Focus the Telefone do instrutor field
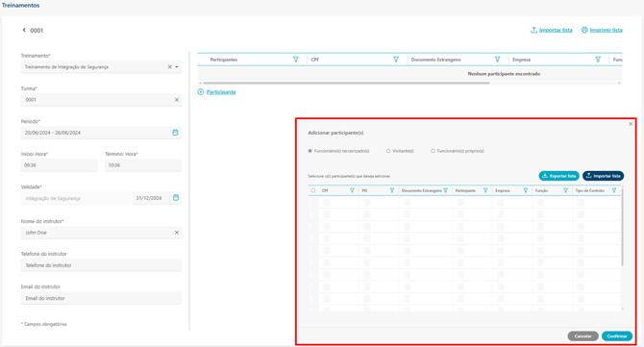 [x=101, y=265]
